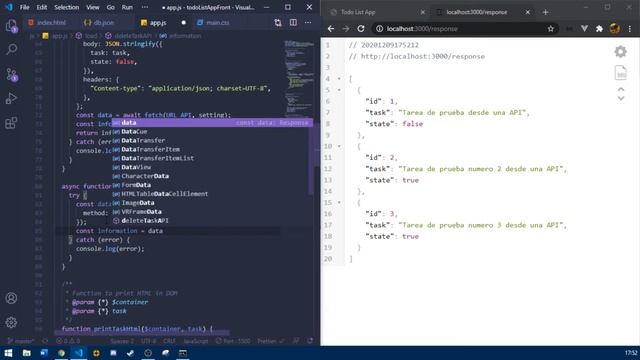Screen dimensions: 640x360
Task: Open the Chrome three-dot menu
Action: 630,29
